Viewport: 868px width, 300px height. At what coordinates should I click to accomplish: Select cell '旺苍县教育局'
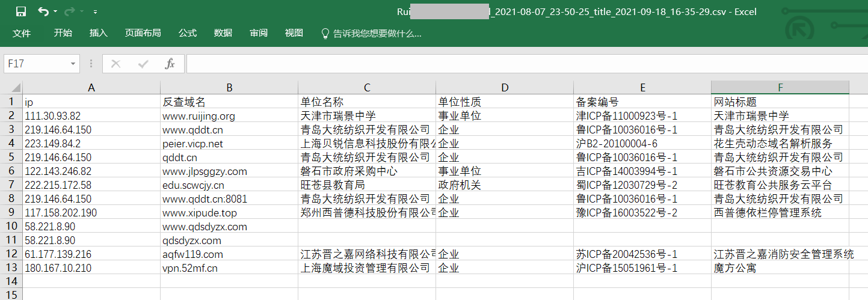tap(367, 185)
